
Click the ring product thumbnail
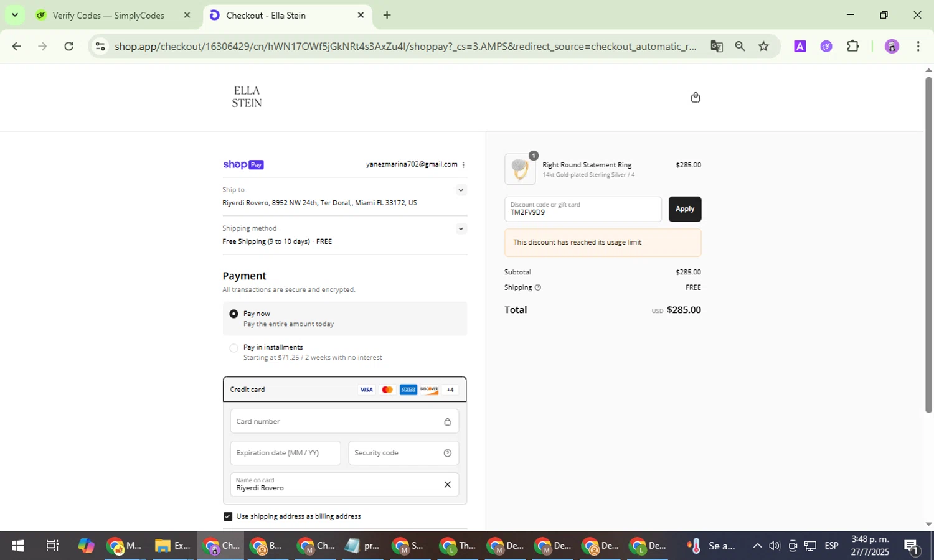[x=520, y=169]
